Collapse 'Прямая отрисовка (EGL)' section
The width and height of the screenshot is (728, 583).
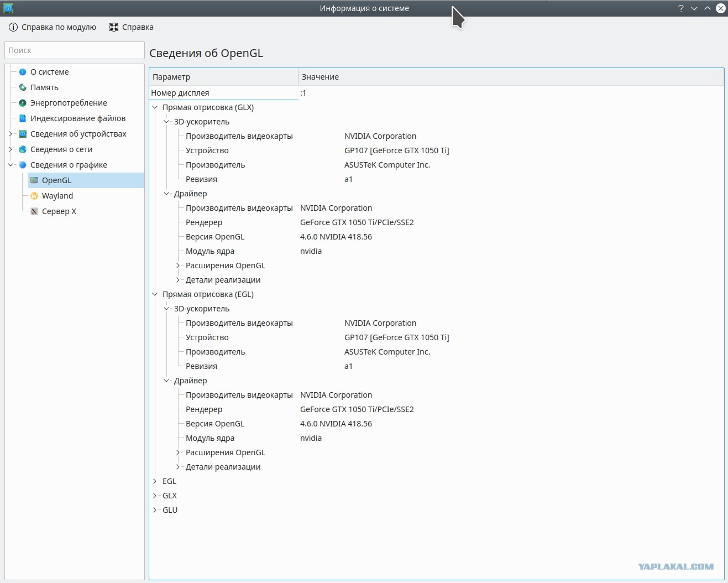tap(155, 294)
